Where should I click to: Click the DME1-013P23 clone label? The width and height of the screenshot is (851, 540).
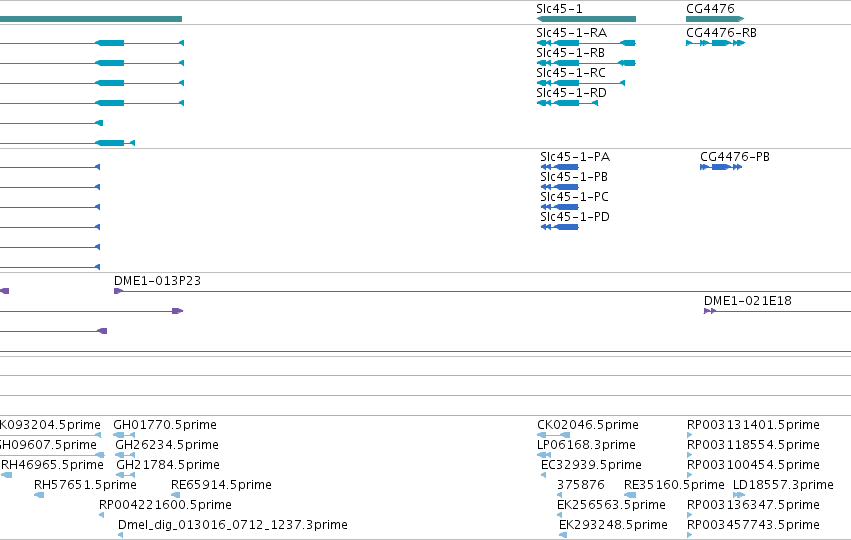tap(157, 281)
